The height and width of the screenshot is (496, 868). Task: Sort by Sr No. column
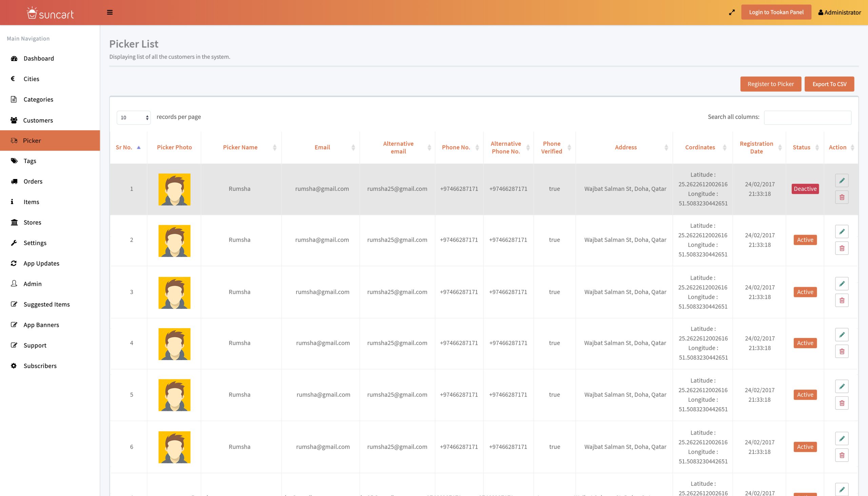129,147
